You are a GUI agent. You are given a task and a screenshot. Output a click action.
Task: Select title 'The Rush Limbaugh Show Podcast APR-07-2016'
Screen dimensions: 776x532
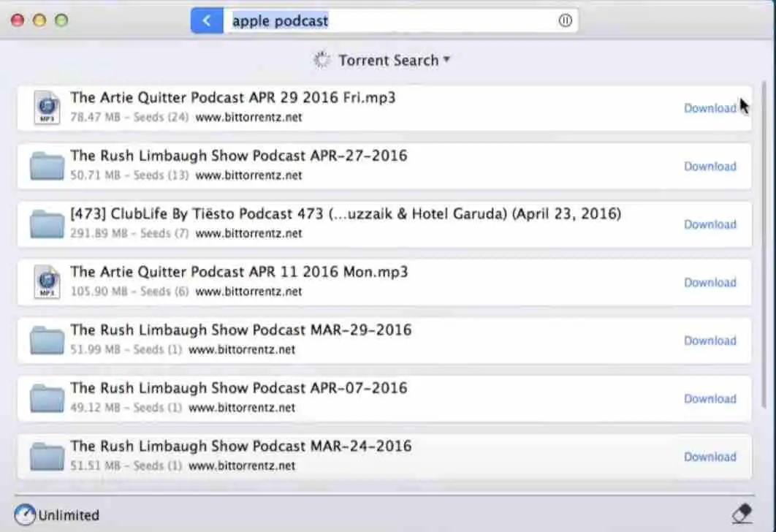point(238,388)
